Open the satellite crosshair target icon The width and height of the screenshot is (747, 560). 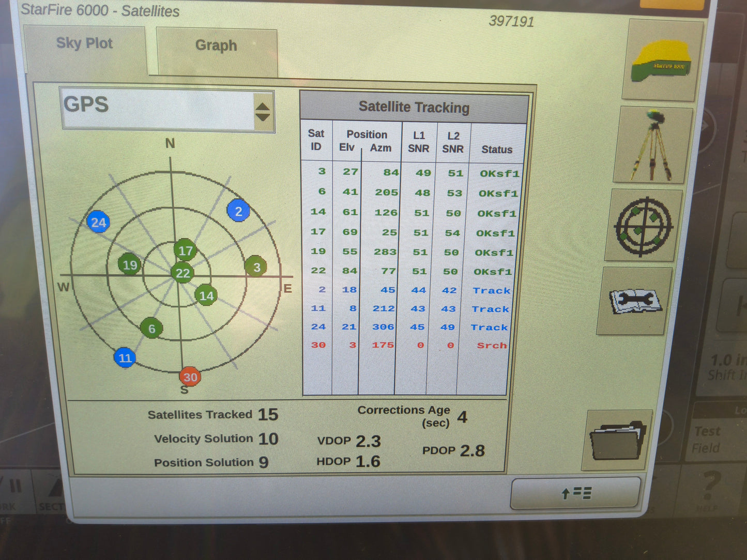pyautogui.click(x=643, y=226)
